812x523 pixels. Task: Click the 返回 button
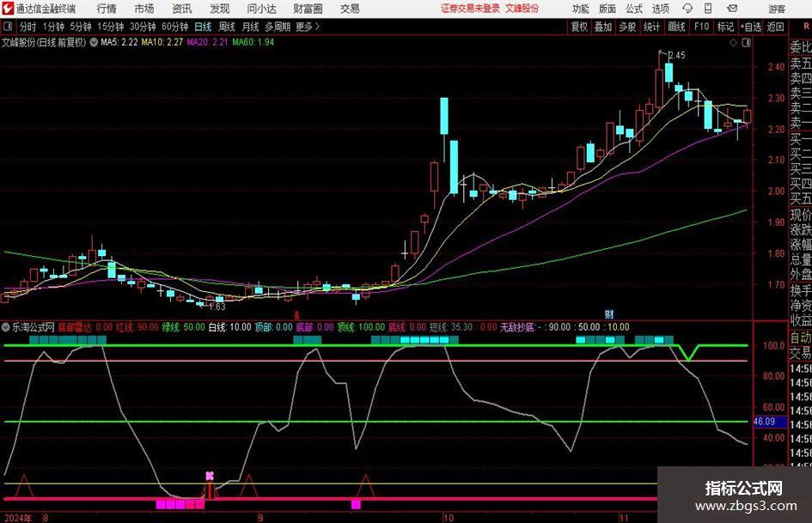pos(776,27)
